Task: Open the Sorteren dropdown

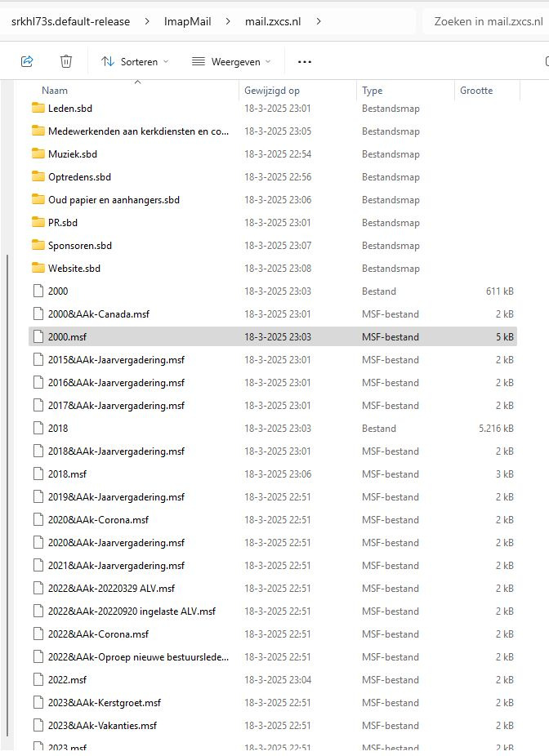Action: point(135,62)
